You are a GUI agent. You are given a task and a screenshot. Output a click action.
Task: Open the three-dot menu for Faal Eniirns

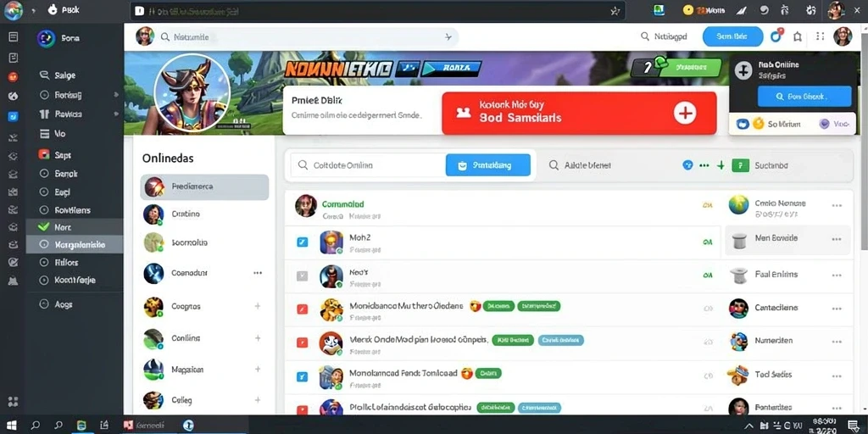point(837,275)
